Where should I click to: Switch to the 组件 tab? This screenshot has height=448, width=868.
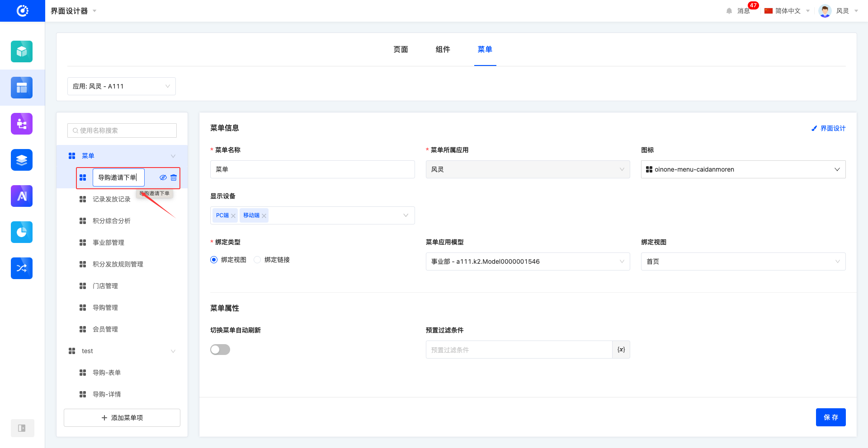443,49
